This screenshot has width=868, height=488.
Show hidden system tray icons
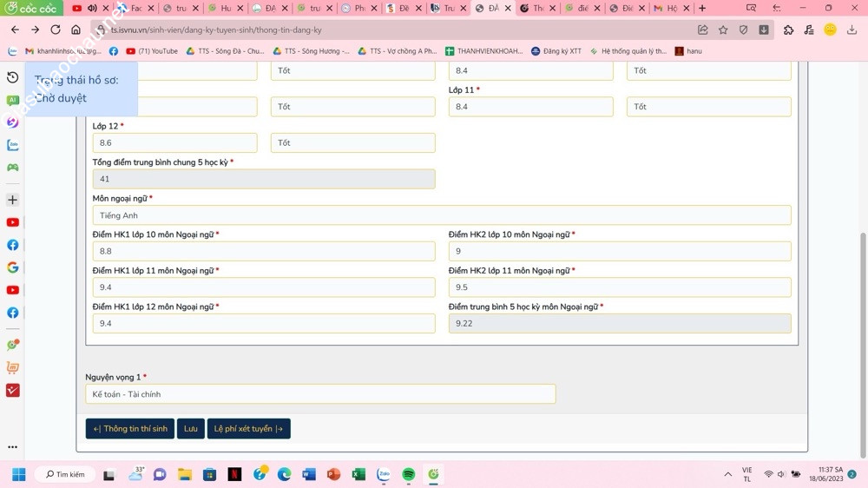727,474
